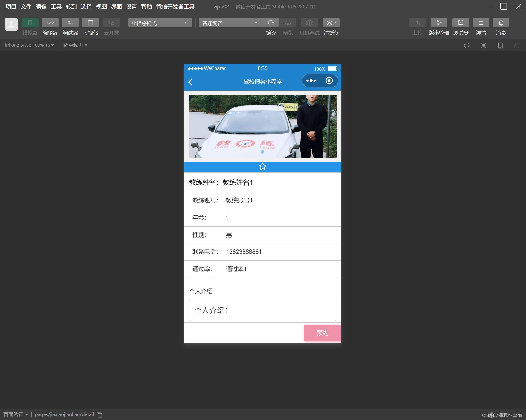The image size is (526, 420).
Task: Click the rotate device icon above simulator
Action: click(x=467, y=45)
